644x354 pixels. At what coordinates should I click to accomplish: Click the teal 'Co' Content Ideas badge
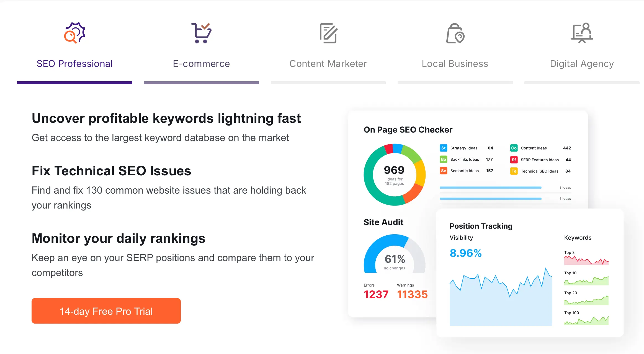click(514, 148)
